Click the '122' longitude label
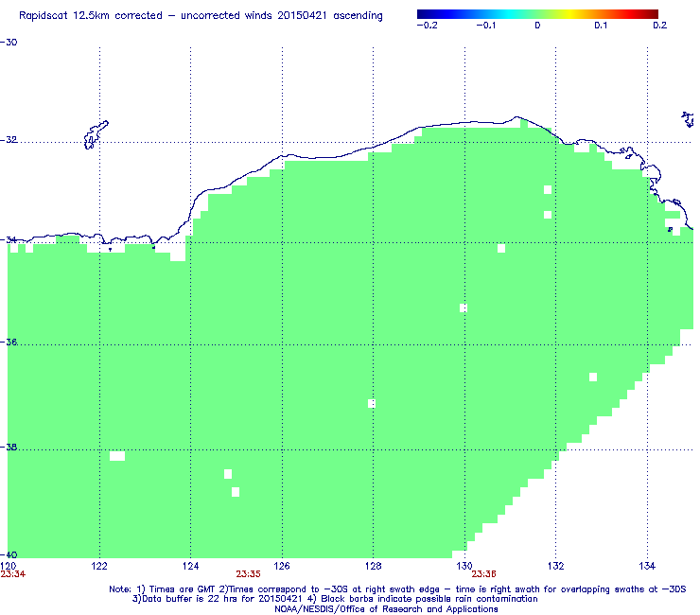 (x=99, y=567)
